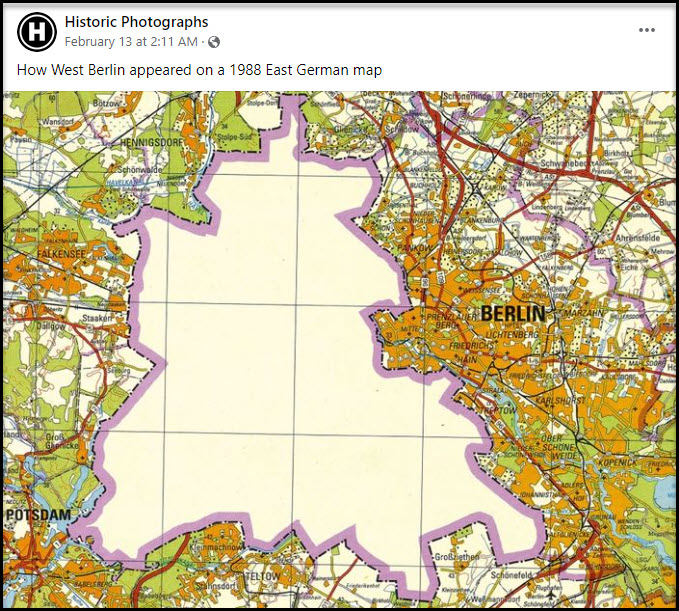The height and width of the screenshot is (611, 679).
Task: Click the Staaken label on the map
Action: pyautogui.click(x=97, y=317)
